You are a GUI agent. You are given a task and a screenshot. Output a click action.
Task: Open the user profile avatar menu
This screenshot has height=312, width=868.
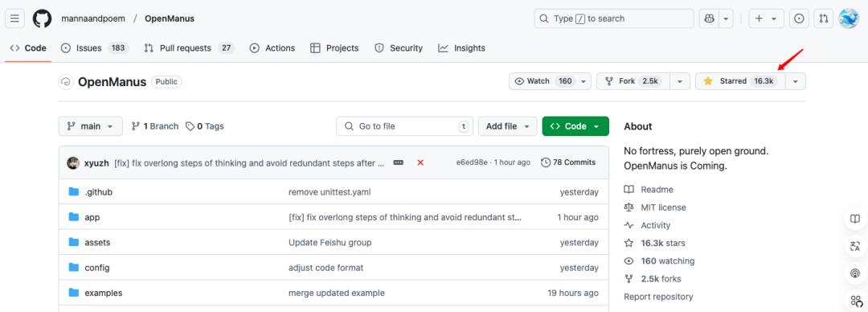[849, 18]
